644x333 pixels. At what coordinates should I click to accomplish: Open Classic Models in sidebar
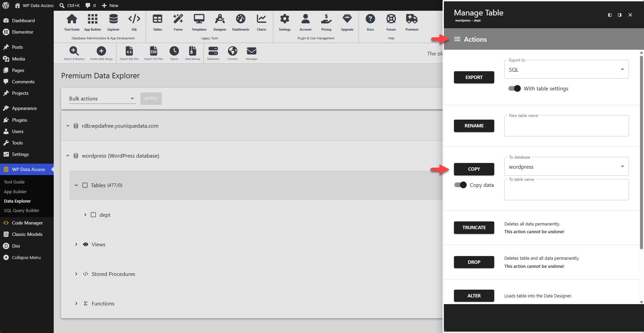point(27,234)
